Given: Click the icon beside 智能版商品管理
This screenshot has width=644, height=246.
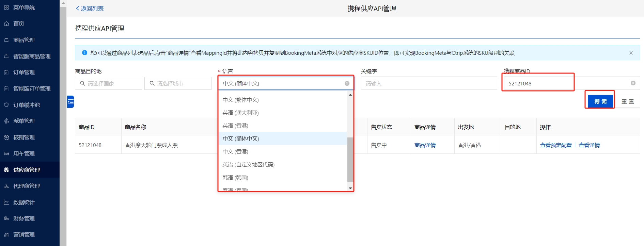Looking at the screenshot, I should point(6,56).
